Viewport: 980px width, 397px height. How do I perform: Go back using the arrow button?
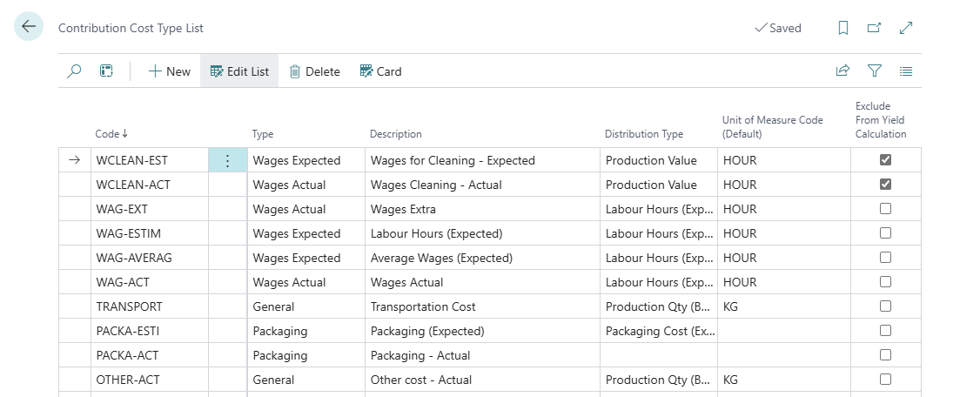coord(29,27)
